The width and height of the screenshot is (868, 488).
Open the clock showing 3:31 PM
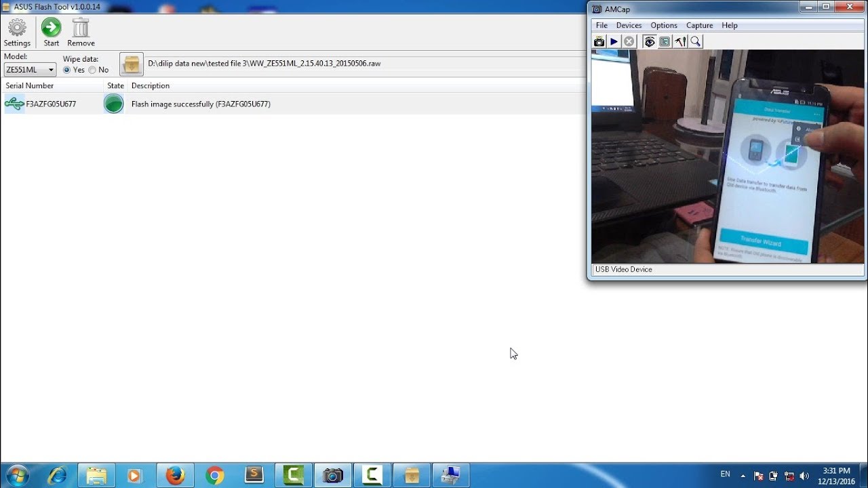(835, 476)
